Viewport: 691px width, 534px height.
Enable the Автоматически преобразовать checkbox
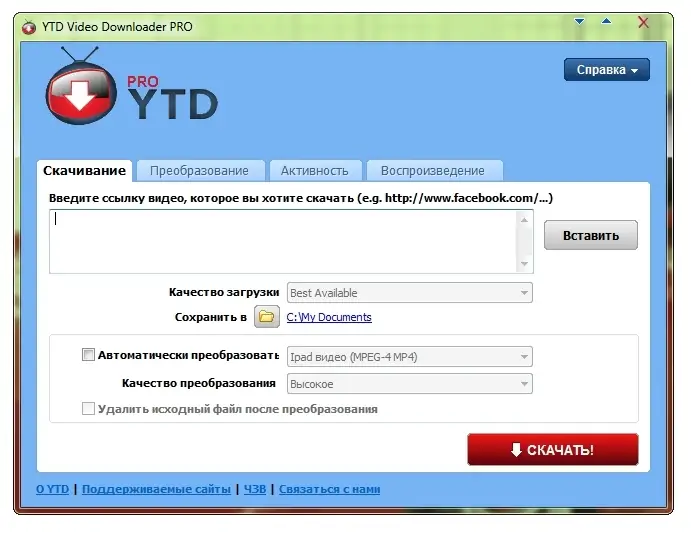[88, 355]
